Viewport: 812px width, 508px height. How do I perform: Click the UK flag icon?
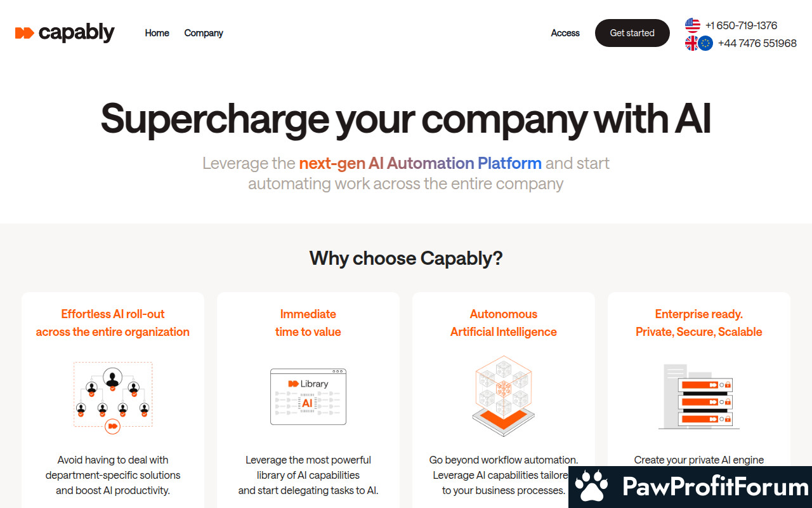coord(691,43)
